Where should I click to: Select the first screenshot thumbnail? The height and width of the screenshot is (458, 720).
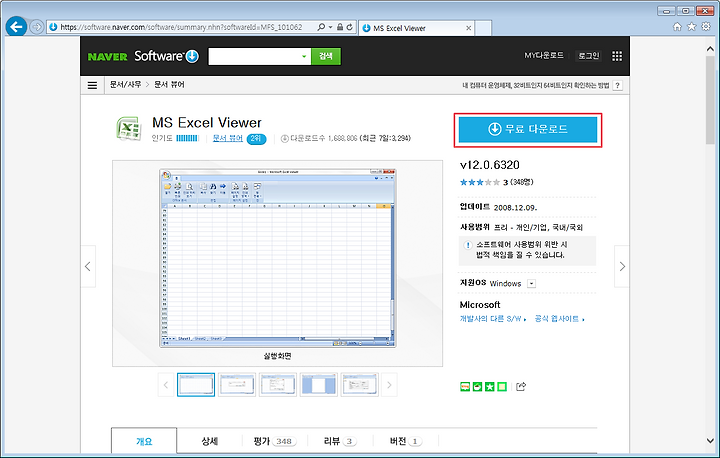[196, 384]
